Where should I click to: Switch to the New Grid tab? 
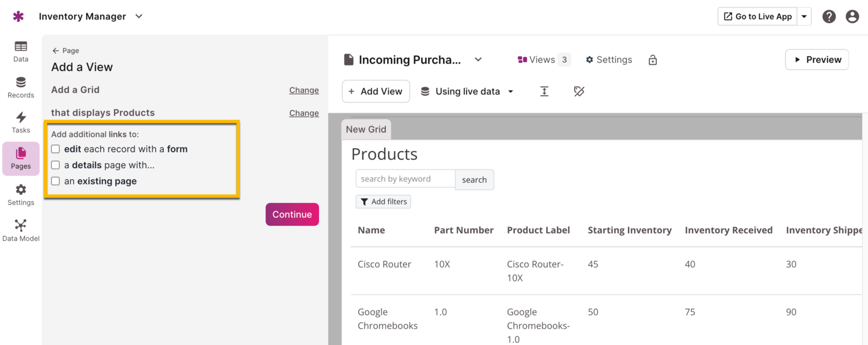click(366, 129)
